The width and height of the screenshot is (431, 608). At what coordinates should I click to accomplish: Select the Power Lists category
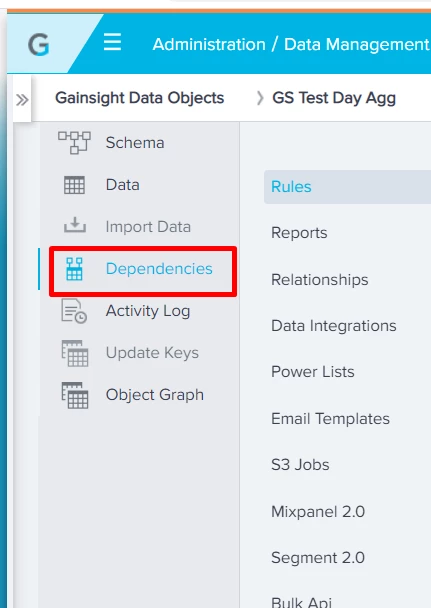click(313, 372)
